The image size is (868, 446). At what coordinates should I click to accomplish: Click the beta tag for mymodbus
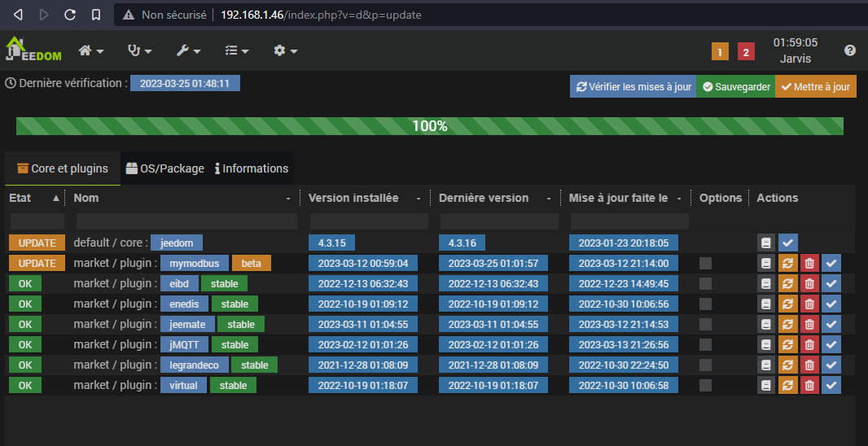click(x=252, y=263)
